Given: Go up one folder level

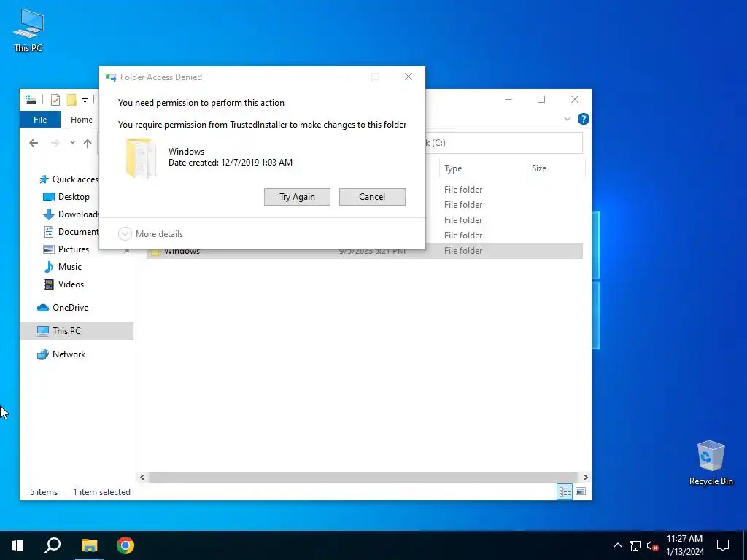Looking at the screenshot, I should pos(88,143).
